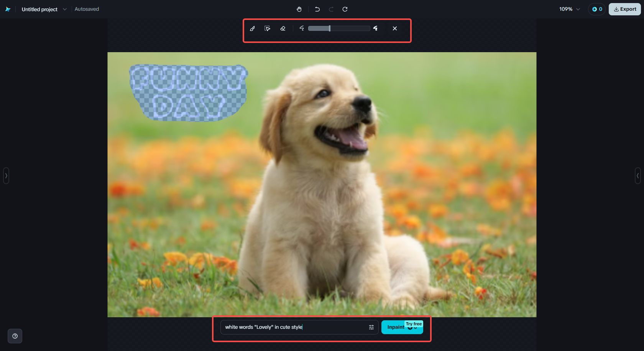The width and height of the screenshot is (644, 351).
Task: Open prompt settings via sliders icon
Action: click(371, 327)
